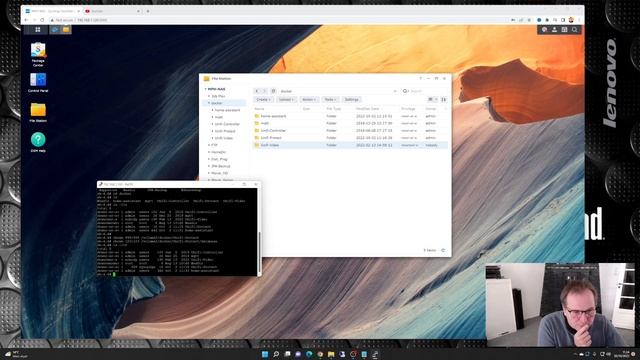Open DSM widgets panel icon
Screen dimensions: 640x360
point(564,29)
